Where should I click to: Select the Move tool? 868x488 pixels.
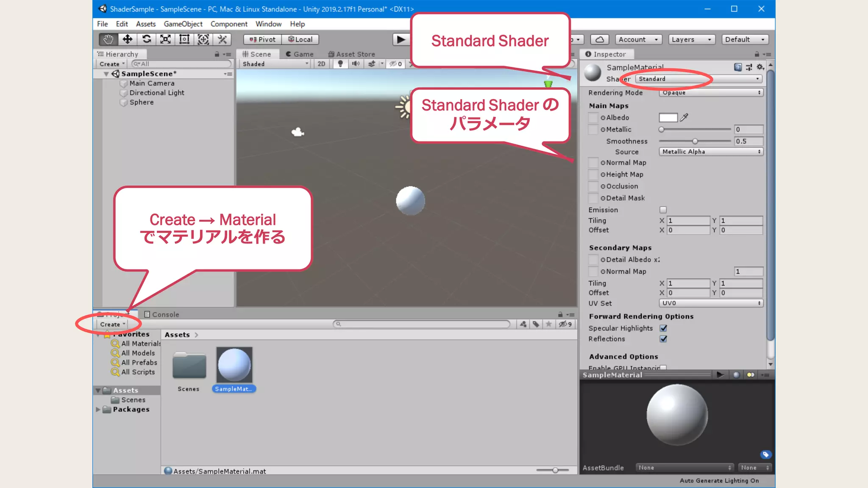127,39
